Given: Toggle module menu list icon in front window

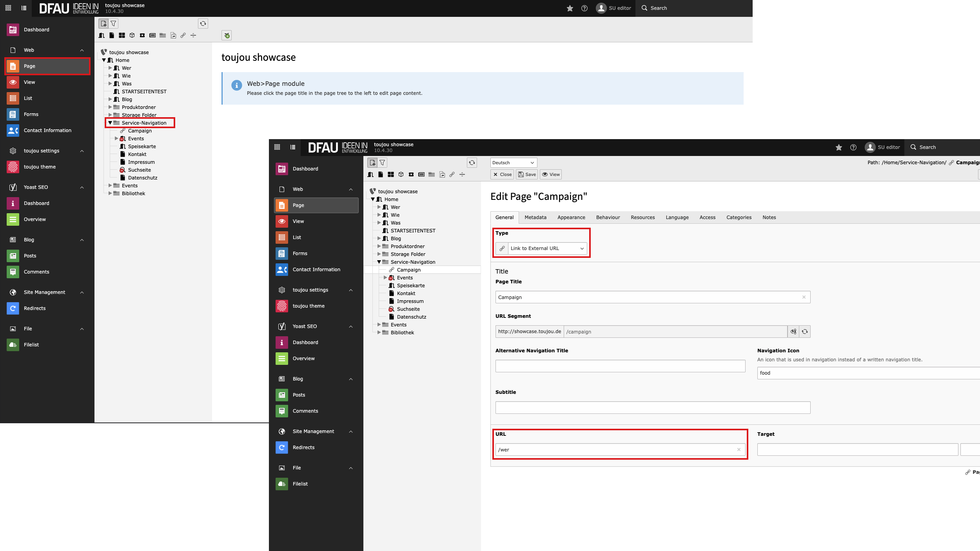Looking at the screenshot, I should click(293, 147).
